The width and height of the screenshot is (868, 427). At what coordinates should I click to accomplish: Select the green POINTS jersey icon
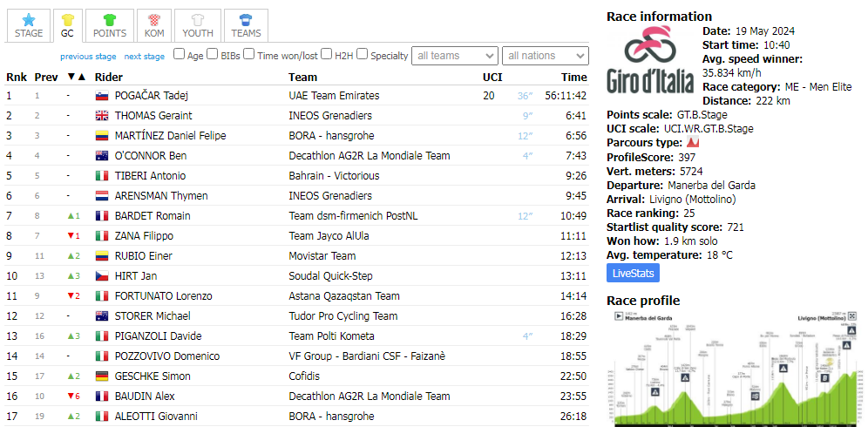[110, 19]
